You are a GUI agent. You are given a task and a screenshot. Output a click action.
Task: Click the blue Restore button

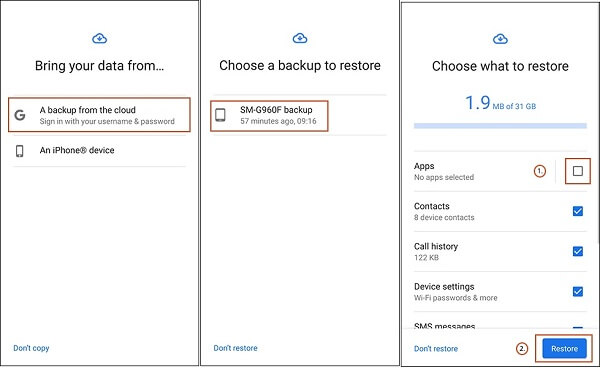tap(564, 348)
